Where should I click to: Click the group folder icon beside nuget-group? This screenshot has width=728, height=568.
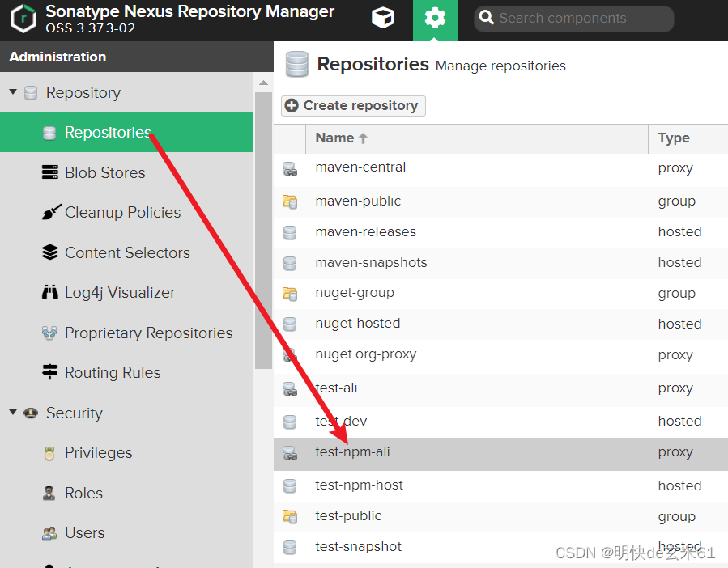290,294
